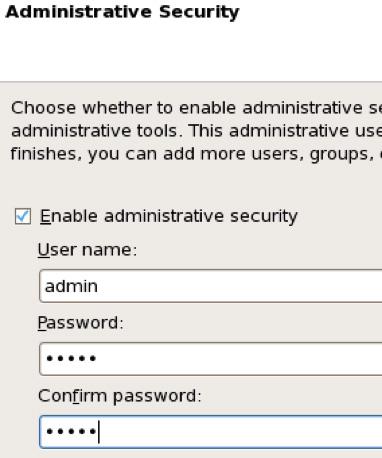382x458 pixels.
Task: Uncheck the Enable administrative security checkbox
Action: [x=23, y=216]
